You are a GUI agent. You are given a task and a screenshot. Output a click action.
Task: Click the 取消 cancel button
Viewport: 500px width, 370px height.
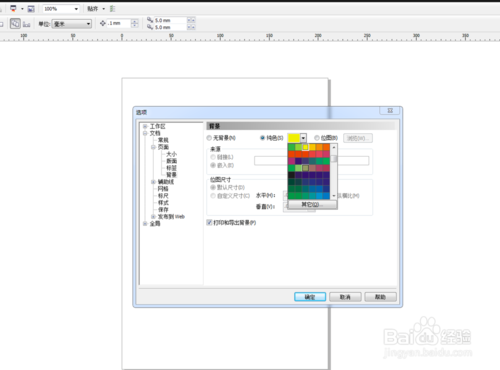345,297
